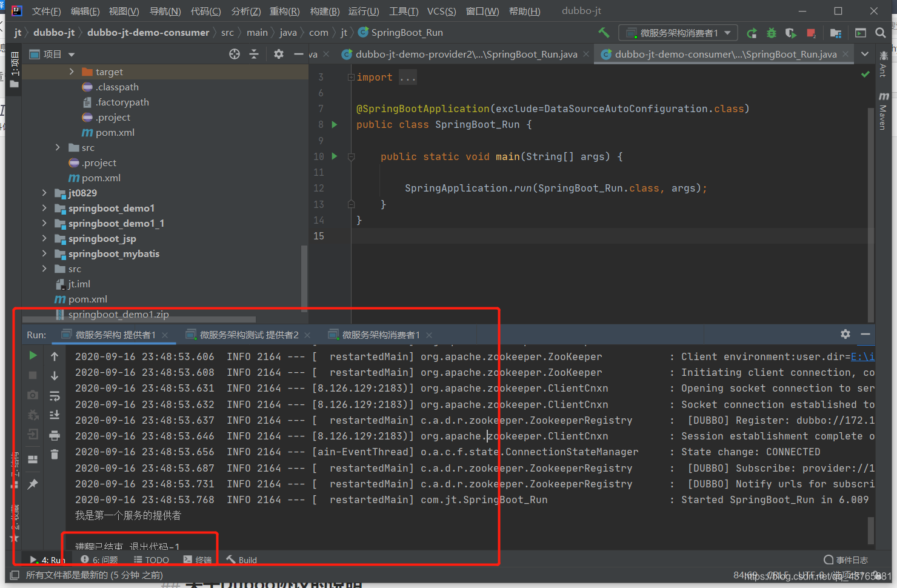Run the SpringBoot_Run class from the gutter arrow
897x588 pixels.
pyautogui.click(x=334, y=124)
